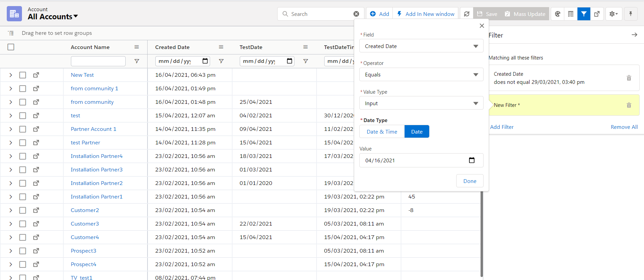The height and width of the screenshot is (280, 644).
Task: Click the refresh icon in toolbar
Action: click(466, 14)
